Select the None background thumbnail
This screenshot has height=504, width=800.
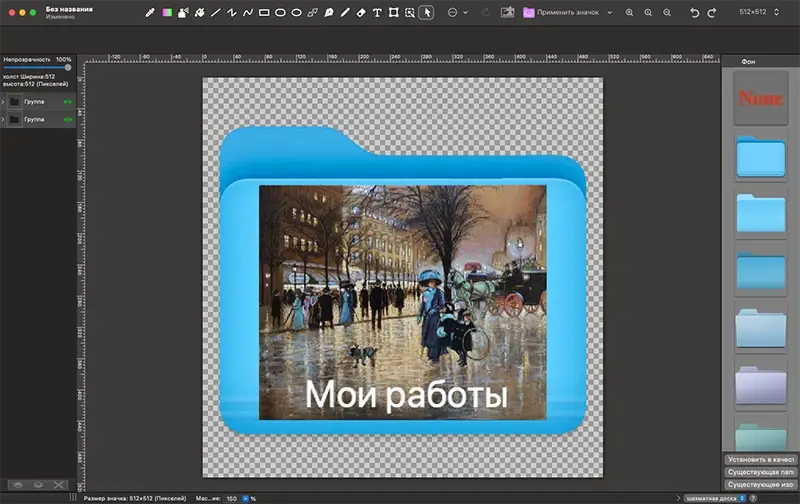pyautogui.click(x=761, y=98)
